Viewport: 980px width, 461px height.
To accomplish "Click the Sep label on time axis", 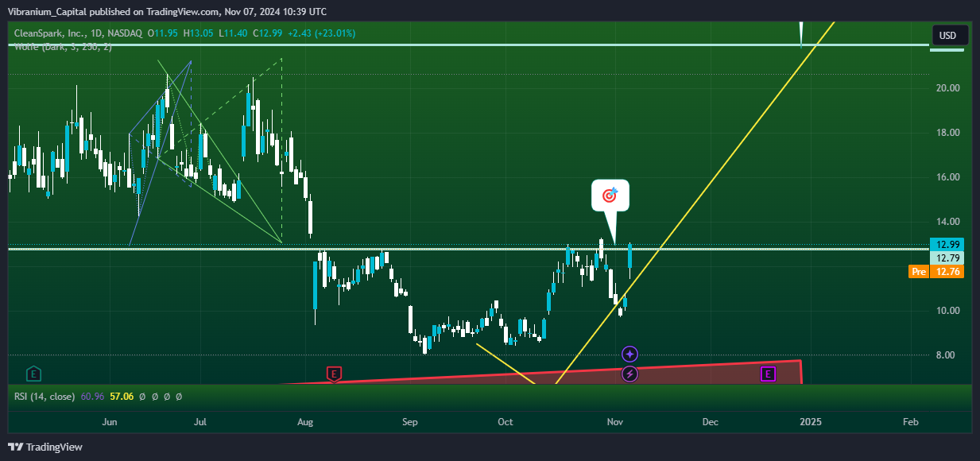I will coord(409,422).
